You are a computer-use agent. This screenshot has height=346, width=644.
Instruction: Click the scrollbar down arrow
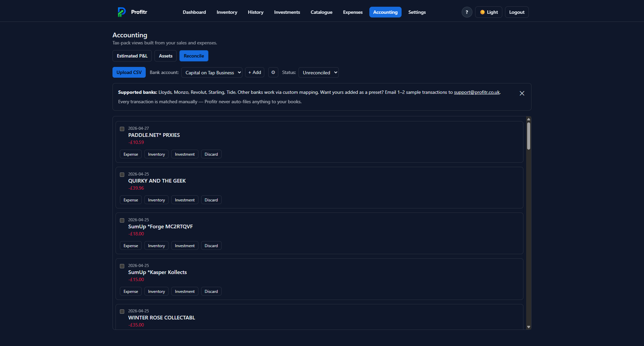pyautogui.click(x=528, y=327)
